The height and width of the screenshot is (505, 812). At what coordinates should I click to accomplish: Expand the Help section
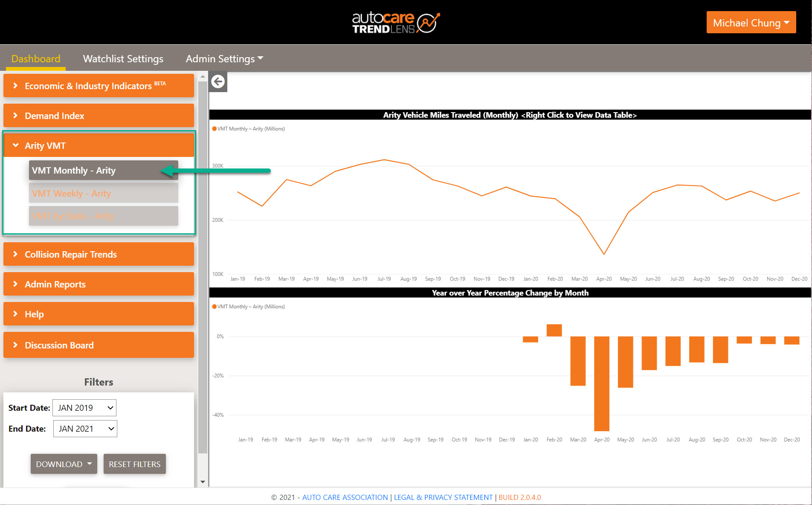(99, 314)
